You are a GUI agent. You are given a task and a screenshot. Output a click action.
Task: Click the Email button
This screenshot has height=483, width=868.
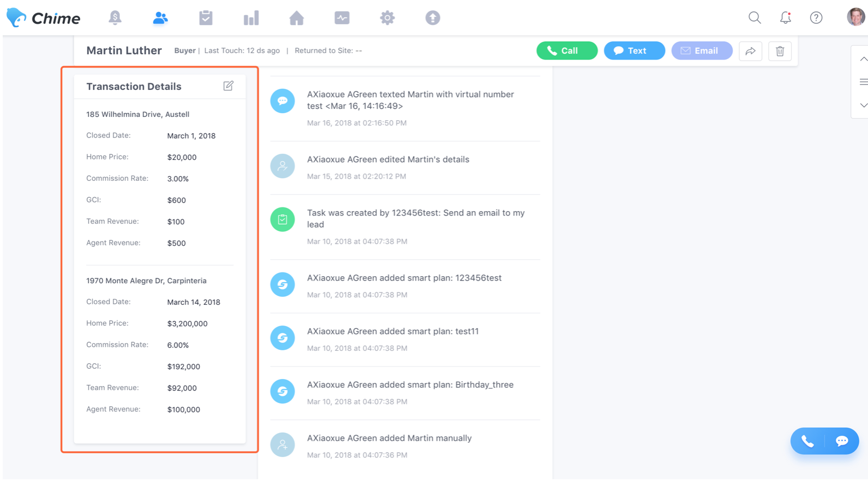click(702, 51)
